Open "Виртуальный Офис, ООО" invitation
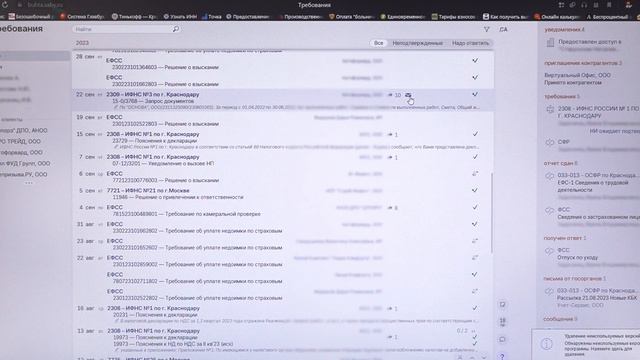Image resolution: width=640 pixels, height=360 pixels. (577, 75)
